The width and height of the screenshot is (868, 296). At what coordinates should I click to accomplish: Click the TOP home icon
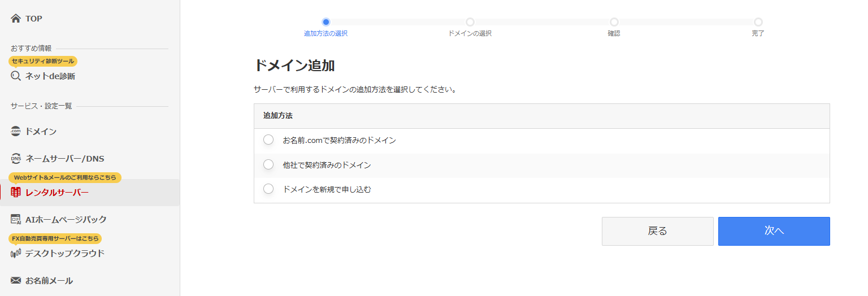(16, 19)
